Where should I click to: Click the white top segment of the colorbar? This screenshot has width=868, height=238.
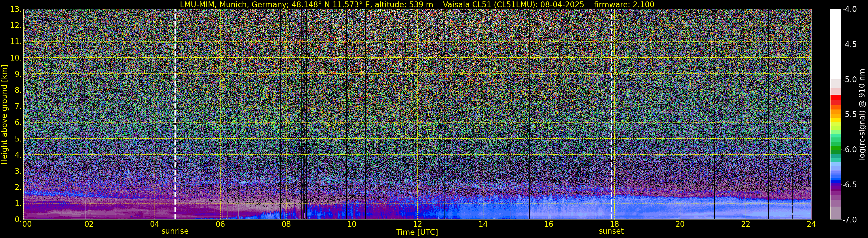[x=836, y=44]
